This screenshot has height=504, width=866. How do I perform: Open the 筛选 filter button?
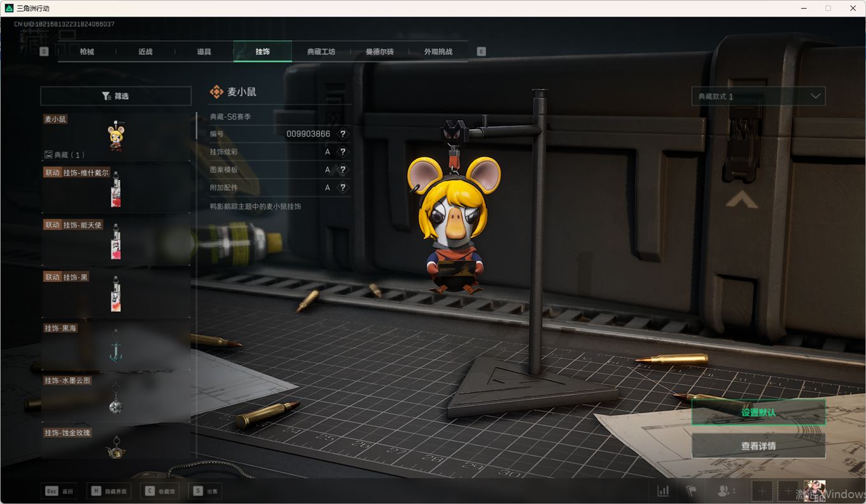116,96
